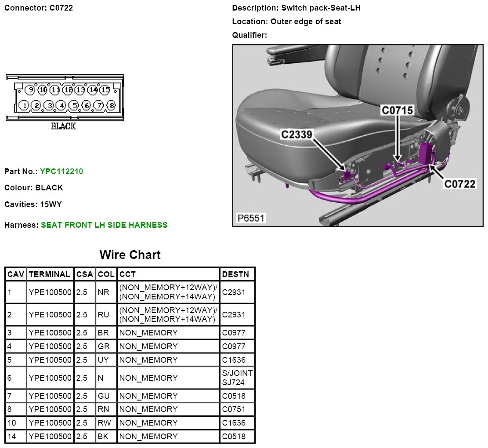Click the NR wire colour cell

(x=104, y=292)
